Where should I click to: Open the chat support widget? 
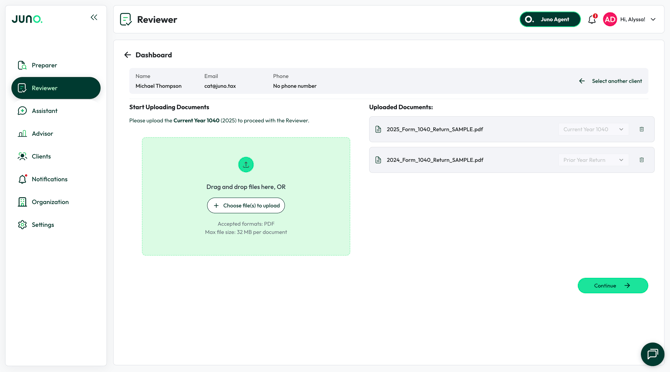point(652,354)
